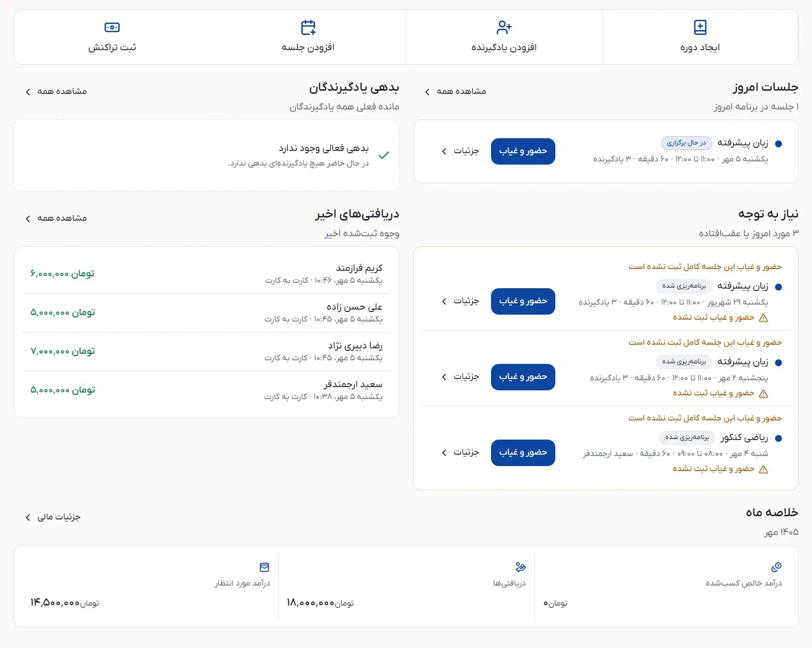Click حضور و غیاب for today's session
Viewport: 812px width, 648px height.
coord(523,151)
